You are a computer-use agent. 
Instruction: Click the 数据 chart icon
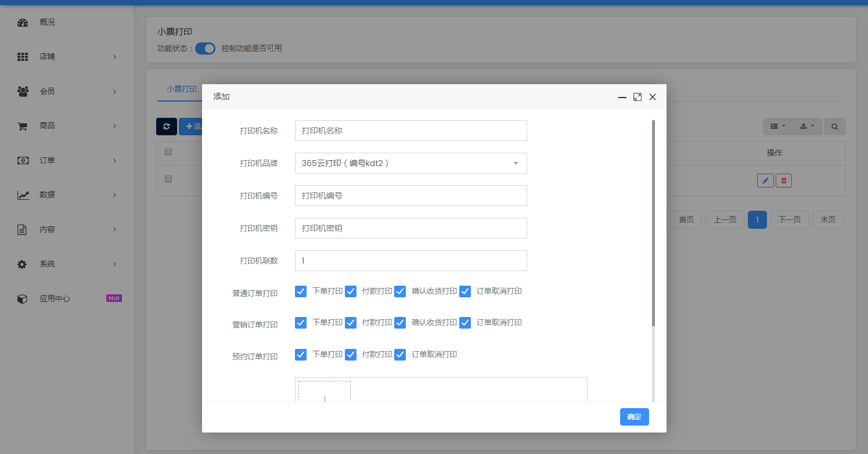click(x=23, y=195)
